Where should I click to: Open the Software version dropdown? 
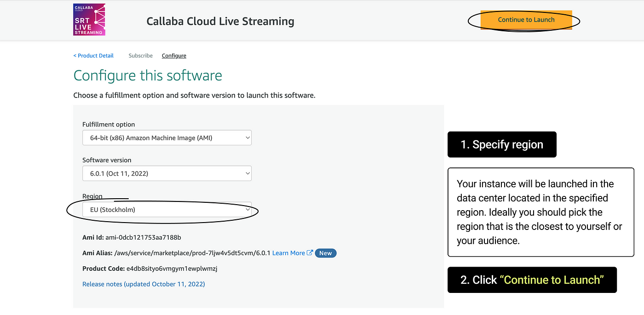(x=167, y=173)
